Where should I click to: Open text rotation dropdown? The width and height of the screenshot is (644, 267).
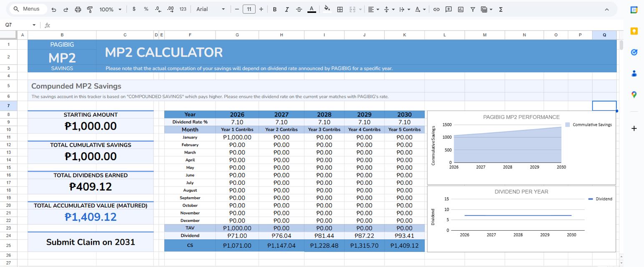tap(420, 9)
